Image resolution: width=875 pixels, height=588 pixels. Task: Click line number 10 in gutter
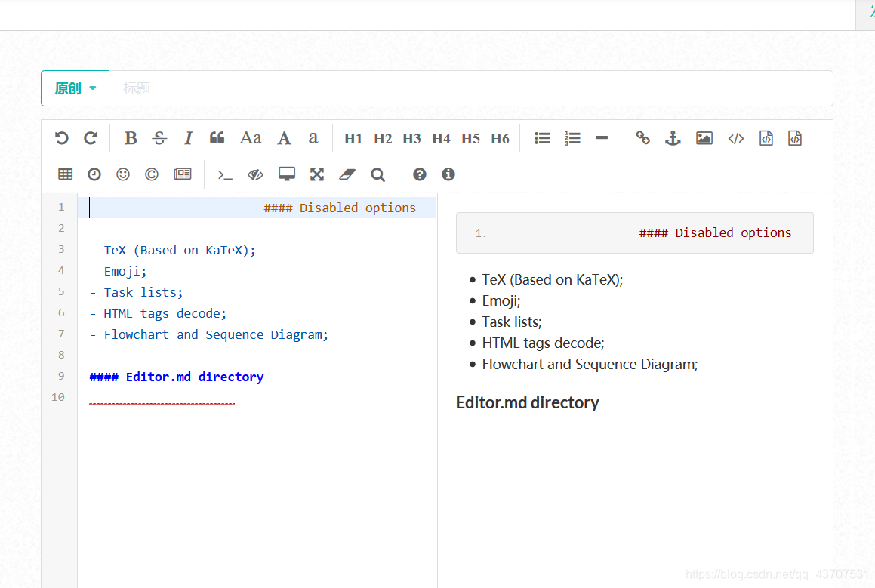click(x=58, y=397)
